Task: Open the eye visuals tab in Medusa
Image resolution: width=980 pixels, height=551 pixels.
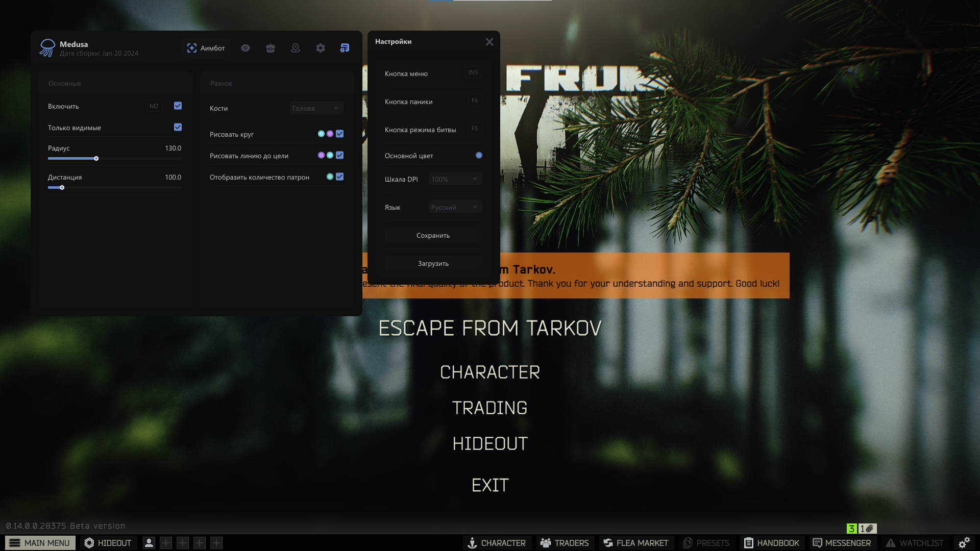Action: (x=246, y=48)
